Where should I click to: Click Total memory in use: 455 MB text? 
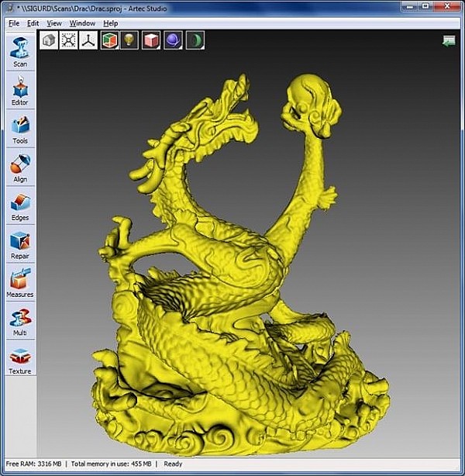111,464
